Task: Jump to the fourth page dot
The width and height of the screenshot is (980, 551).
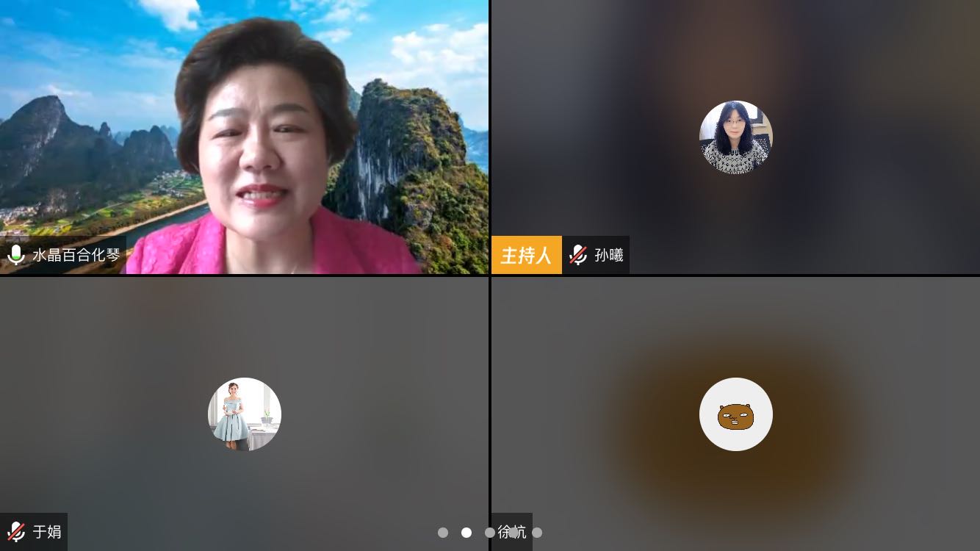Action: click(x=514, y=533)
